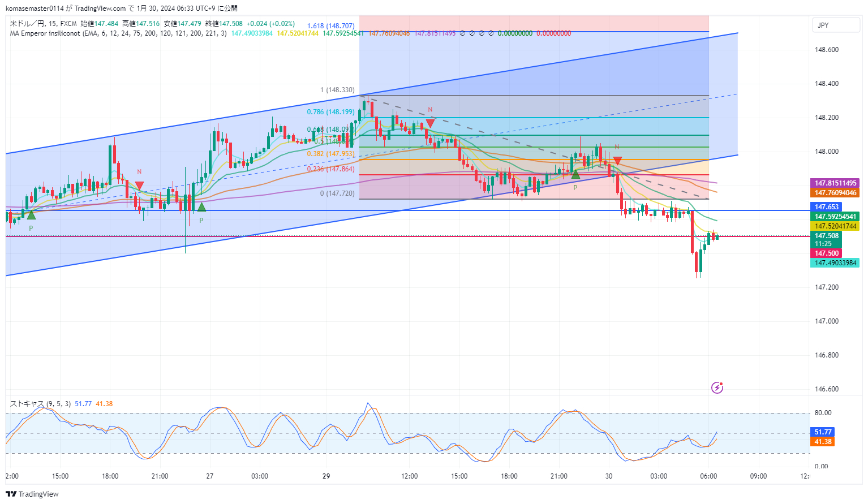The width and height of the screenshot is (868, 504).
Task: Click the orange 41.38 stochastic axis label
Action: 823,442
